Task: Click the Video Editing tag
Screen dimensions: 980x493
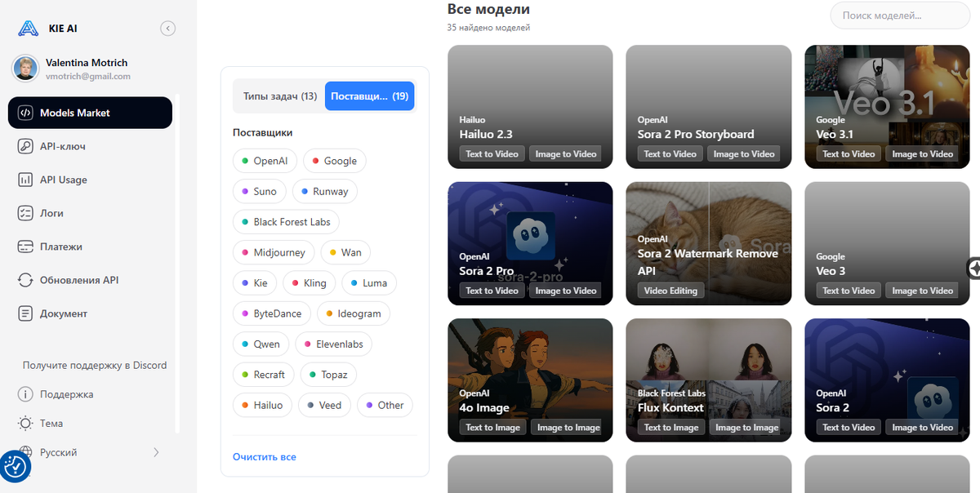Action: pos(671,291)
